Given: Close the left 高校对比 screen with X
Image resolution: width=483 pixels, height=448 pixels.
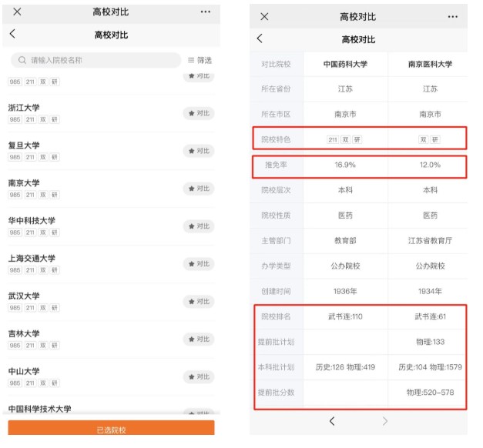Looking at the screenshot, I should tap(17, 12).
